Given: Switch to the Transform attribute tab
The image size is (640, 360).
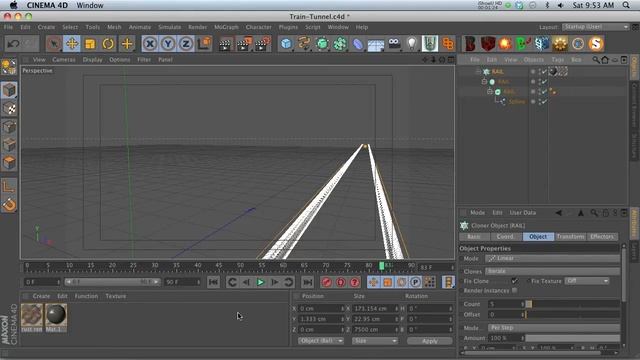Looking at the screenshot, I should pyautogui.click(x=570, y=237).
